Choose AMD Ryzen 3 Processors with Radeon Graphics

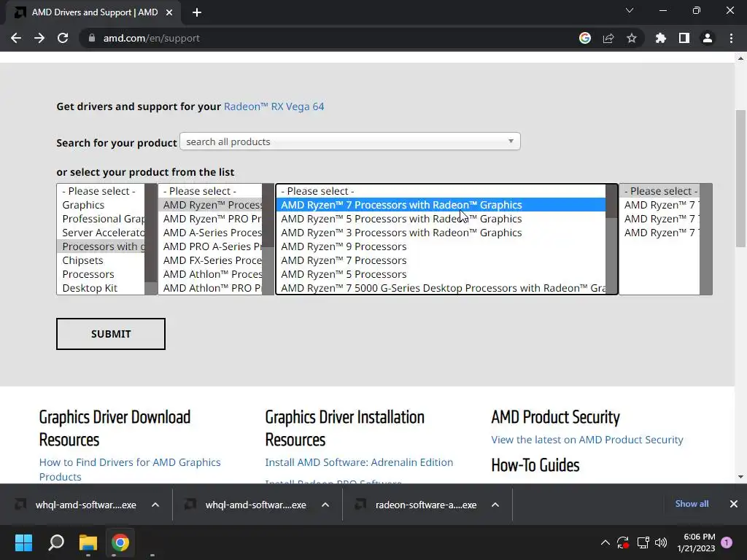pyautogui.click(x=441, y=233)
